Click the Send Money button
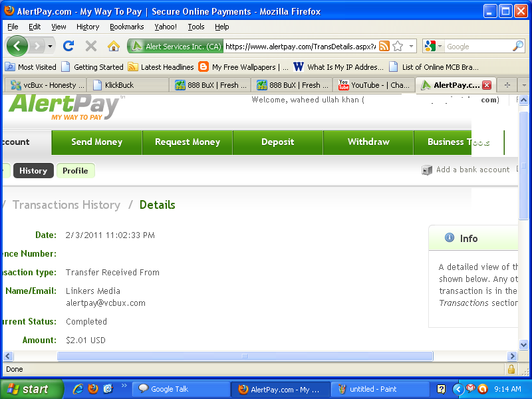532x399 pixels. click(x=96, y=142)
